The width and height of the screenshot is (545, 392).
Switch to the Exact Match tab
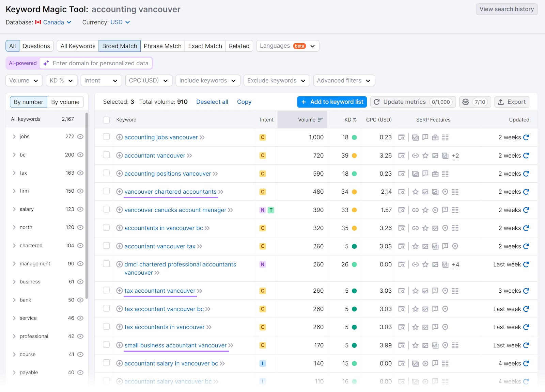pyautogui.click(x=205, y=46)
